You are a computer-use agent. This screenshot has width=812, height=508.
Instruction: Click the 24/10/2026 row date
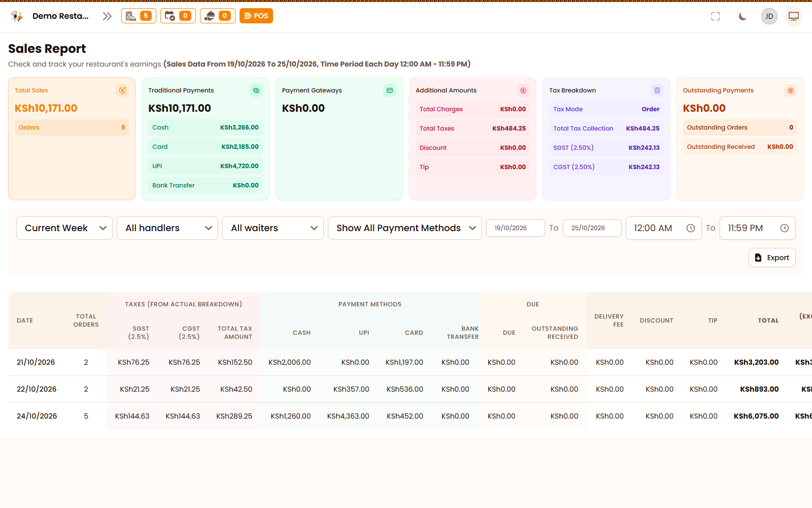pos(37,416)
